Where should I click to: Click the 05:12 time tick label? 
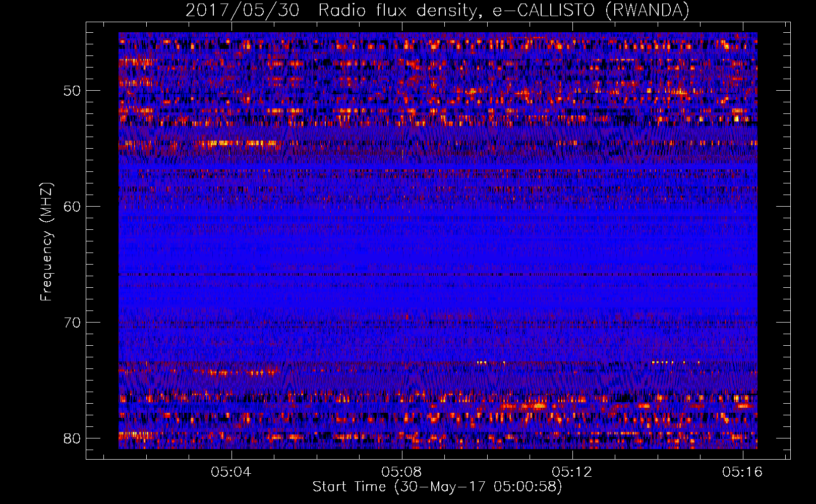click(x=572, y=472)
